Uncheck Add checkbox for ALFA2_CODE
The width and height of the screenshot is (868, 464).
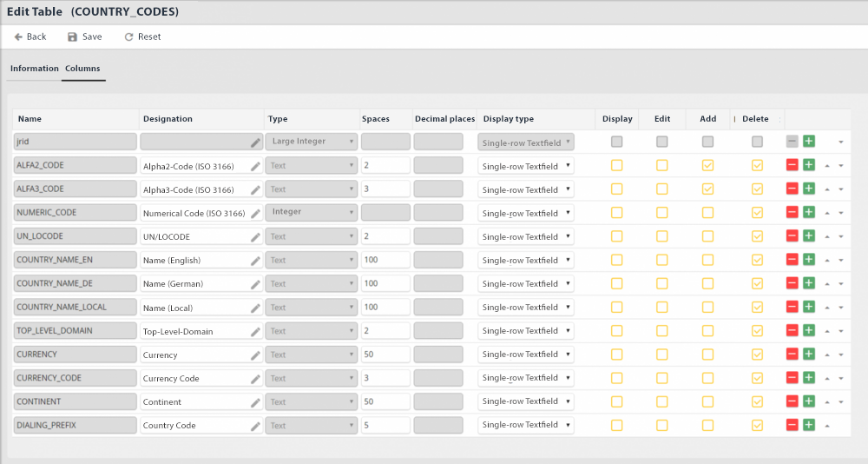coord(707,165)
